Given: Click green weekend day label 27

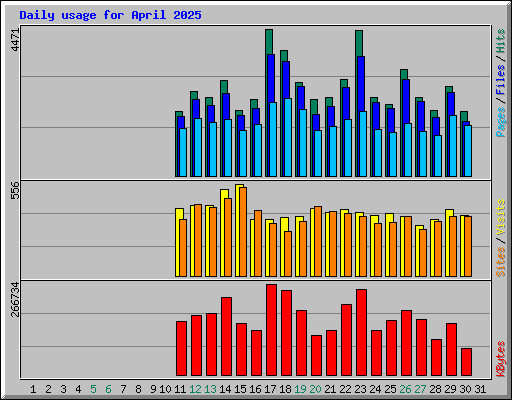Looking at the screenshot, I should click(420, 389).
